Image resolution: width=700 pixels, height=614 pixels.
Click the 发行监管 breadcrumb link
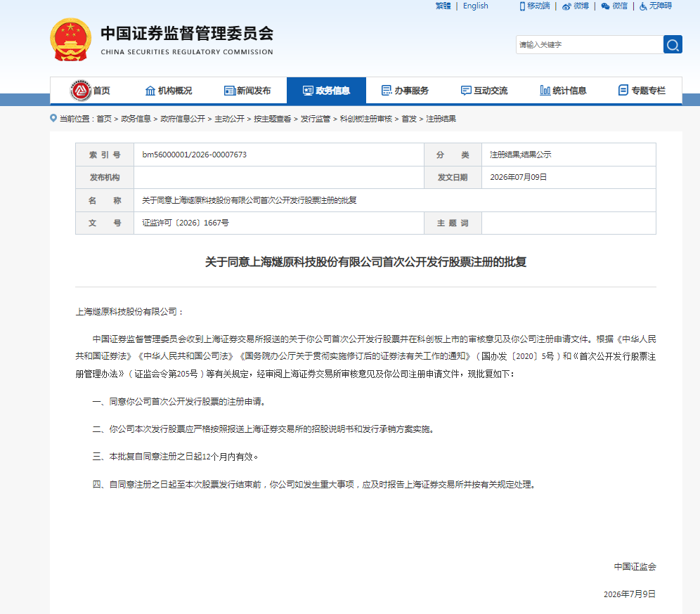315,119
